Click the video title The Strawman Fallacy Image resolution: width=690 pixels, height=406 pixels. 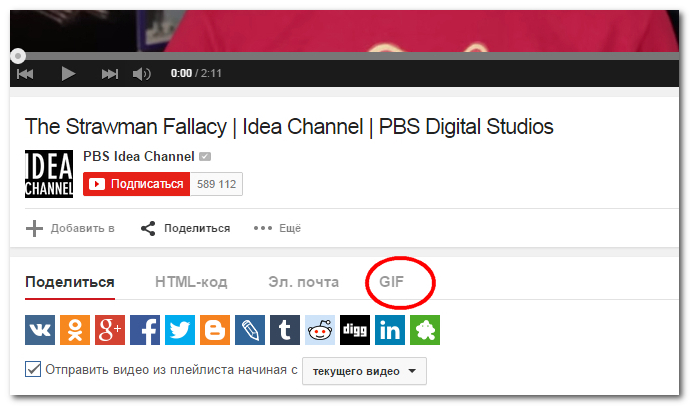click(x=289, y=127)
